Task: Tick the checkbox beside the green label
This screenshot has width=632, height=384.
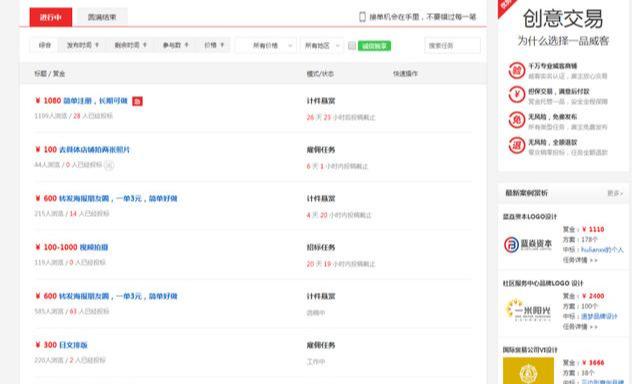Action: point(352,46)
